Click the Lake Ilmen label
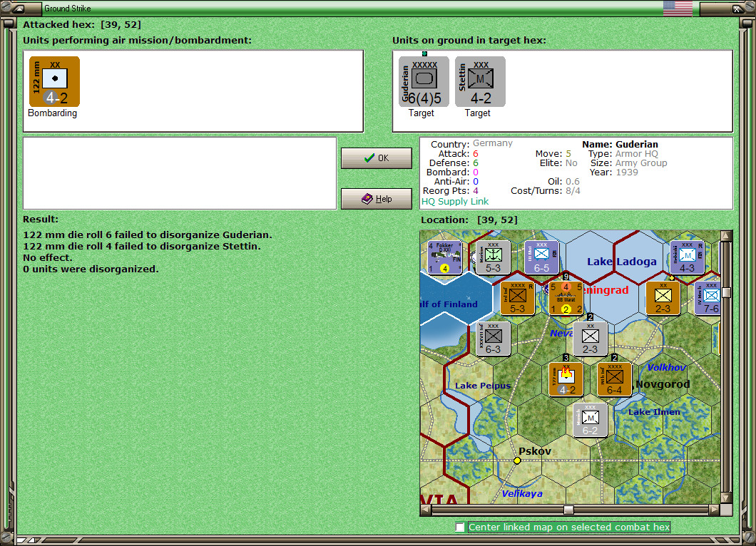The image size is (756, 546). (x=654, y=412)
